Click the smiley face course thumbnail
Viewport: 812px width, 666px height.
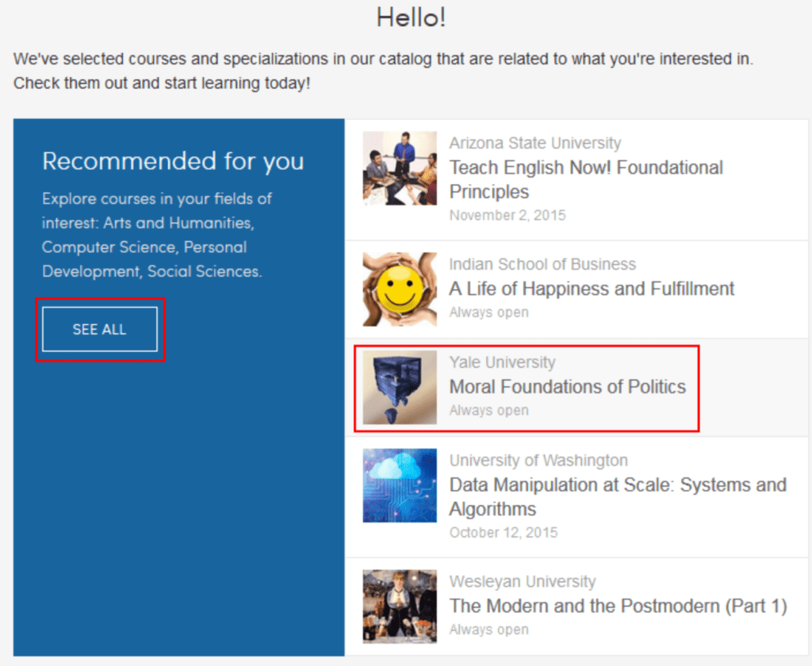(x=400, y=289)
